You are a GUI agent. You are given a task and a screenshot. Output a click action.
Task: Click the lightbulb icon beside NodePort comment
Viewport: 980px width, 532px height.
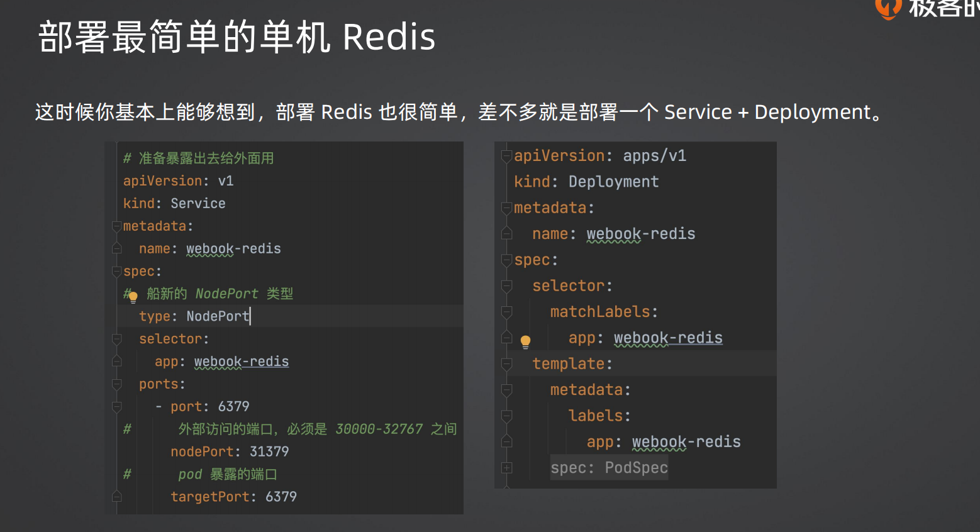(x=133, y=297)
